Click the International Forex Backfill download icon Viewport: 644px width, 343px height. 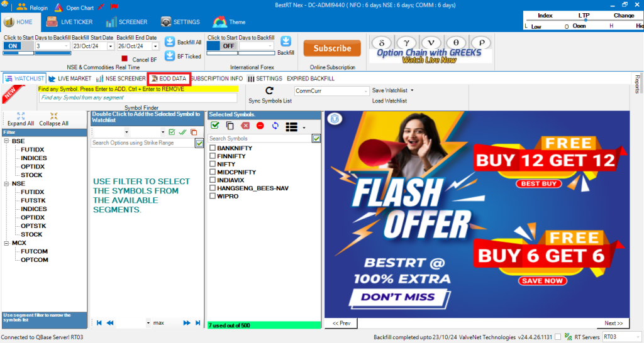[x=286, y=41]
